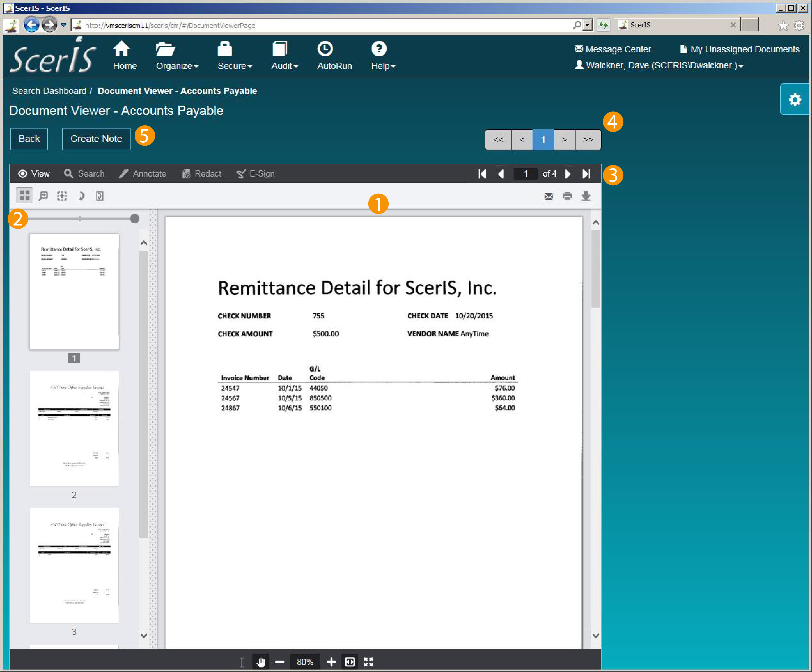The height and width of the screenshot is (672, 812).
Task: Zoom out with the minus icon
Action: pos(279,662)
